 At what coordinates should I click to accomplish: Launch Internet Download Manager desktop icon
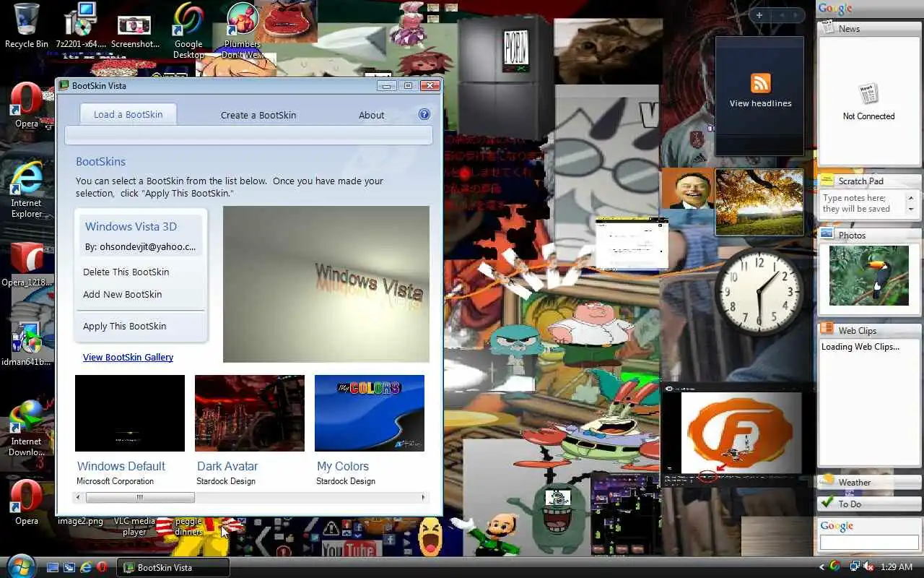click(27, 428)
